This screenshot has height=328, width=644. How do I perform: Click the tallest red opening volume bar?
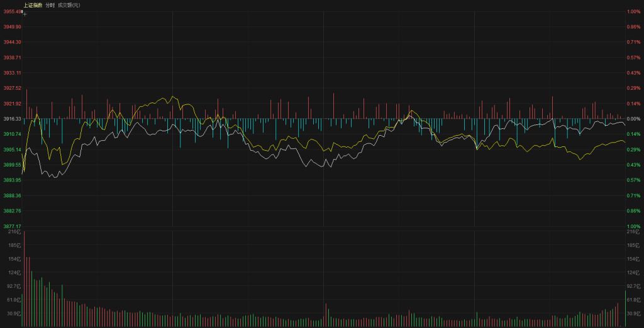click(x=25, y=280)
